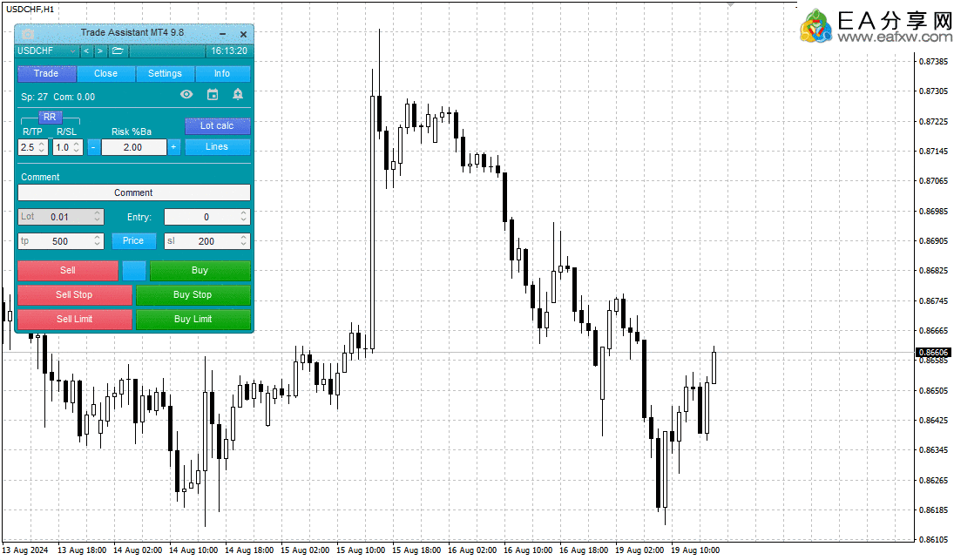Toggle the RR mode button
This screenshot has width=954, height=560.
(x=50, y=117)
